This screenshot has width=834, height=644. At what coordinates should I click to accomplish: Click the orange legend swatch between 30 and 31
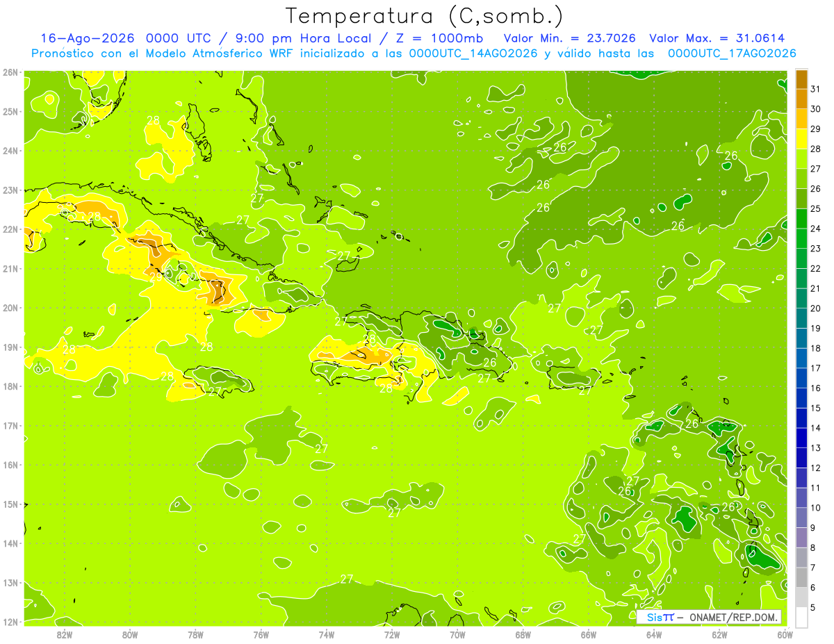pos(801,99)
